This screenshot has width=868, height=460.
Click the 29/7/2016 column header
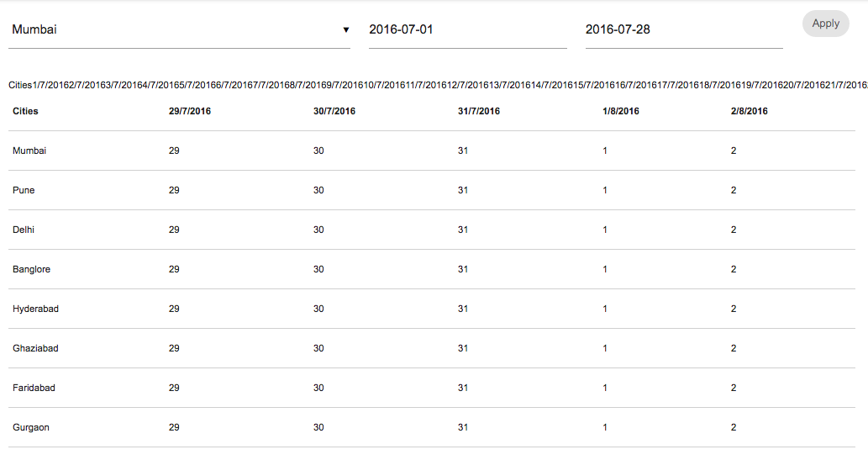click(x=190, y=111)
